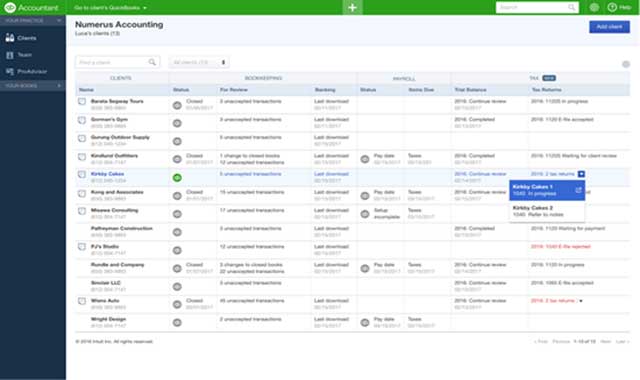Select Kirkby Cakes 1 tax return
Viewport: 640px width, 380px height.
coord(547,190)
